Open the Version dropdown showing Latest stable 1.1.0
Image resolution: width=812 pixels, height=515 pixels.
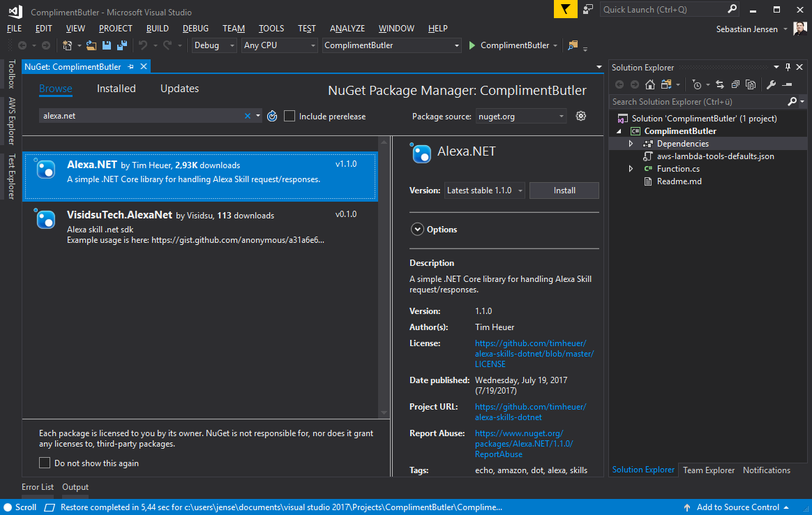pos(484,191)
